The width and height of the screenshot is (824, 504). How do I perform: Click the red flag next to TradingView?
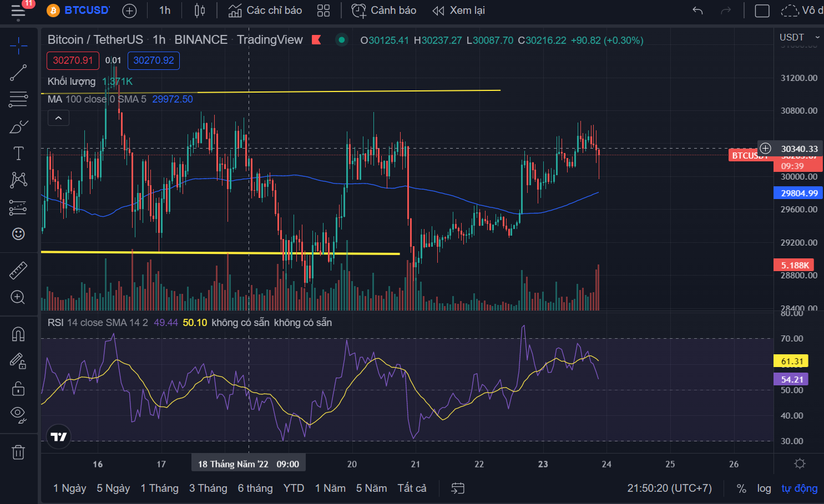(316, 40)
